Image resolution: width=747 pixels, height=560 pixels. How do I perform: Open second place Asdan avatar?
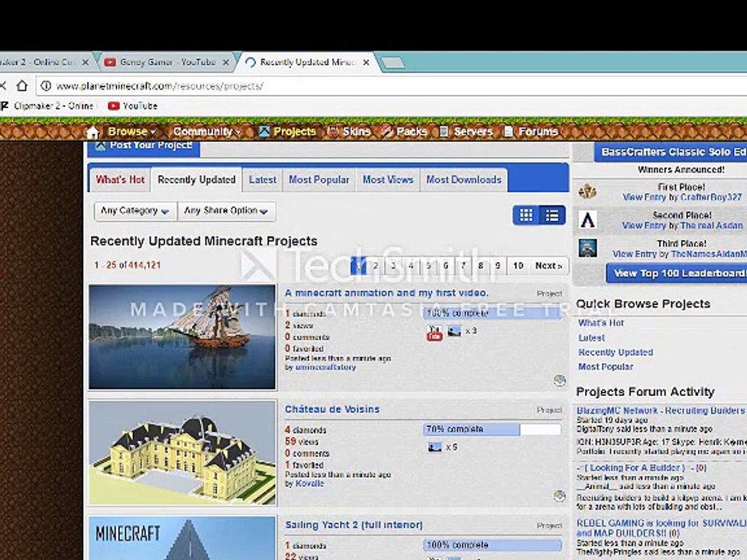point(587,219)
